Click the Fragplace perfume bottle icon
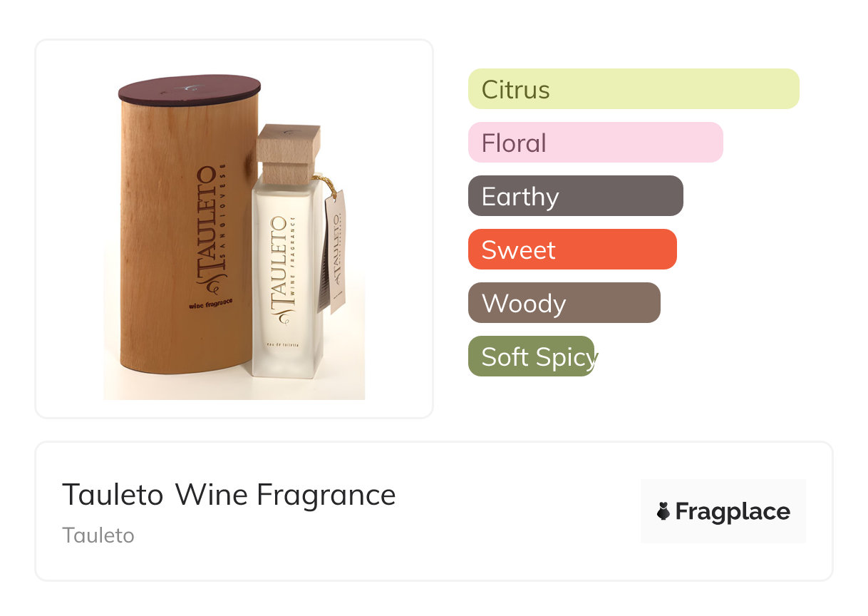The width and height of the screenshot is (868, 616). [663, 511]
